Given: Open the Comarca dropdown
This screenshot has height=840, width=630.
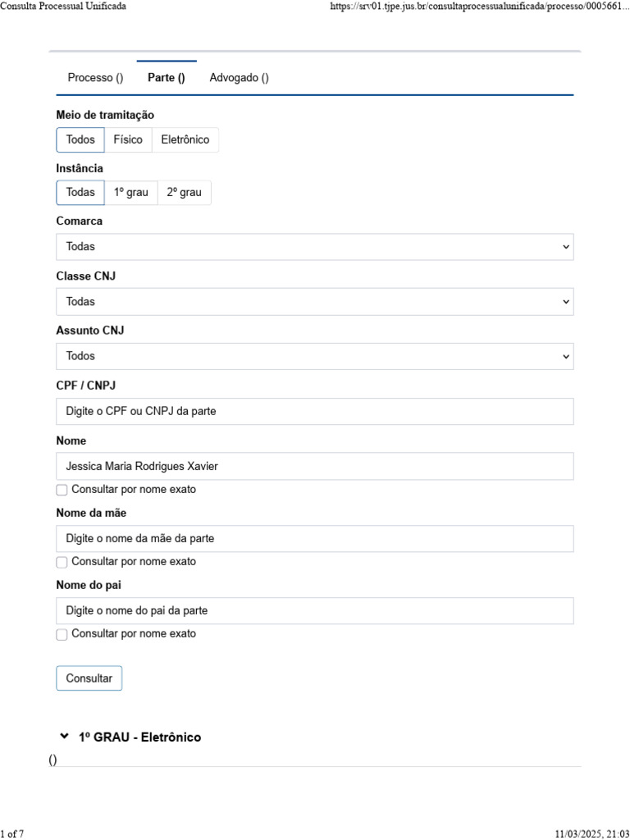Looking at the screenshot, I should [314, 247].
